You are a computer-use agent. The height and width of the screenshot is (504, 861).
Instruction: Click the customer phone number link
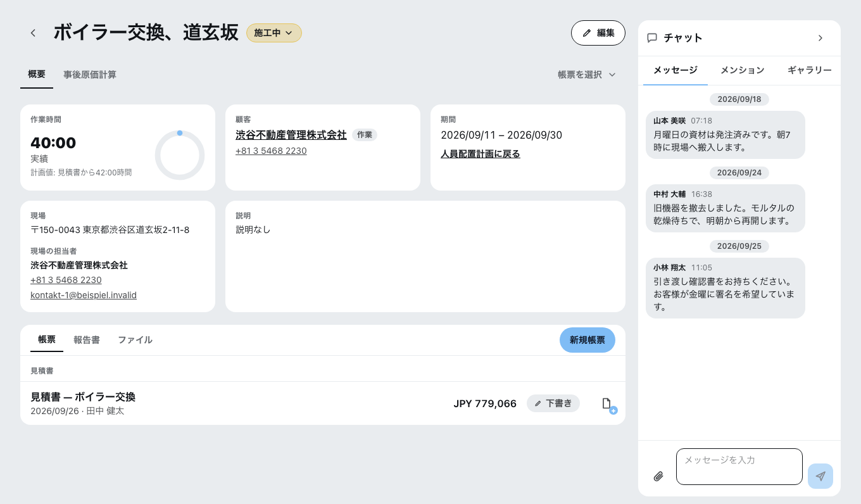click(271, 151)
